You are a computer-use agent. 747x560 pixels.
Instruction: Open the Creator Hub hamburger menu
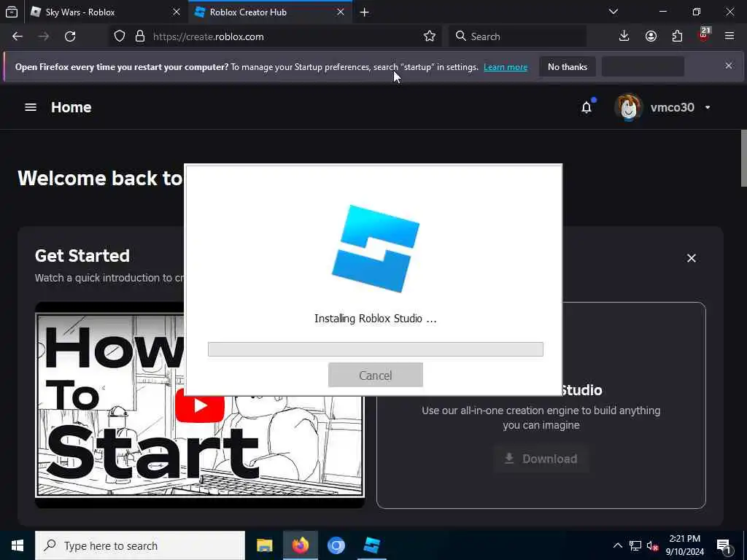point(31,107)
